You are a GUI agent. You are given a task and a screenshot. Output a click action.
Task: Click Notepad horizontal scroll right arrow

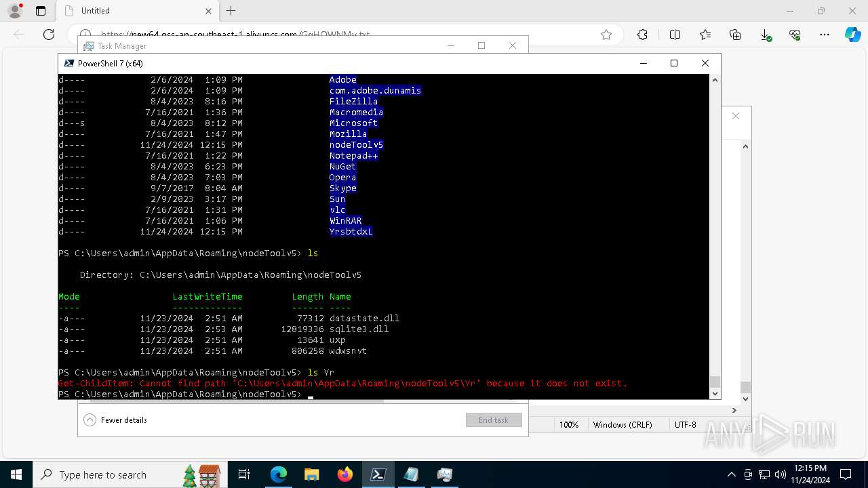point(734,410)
